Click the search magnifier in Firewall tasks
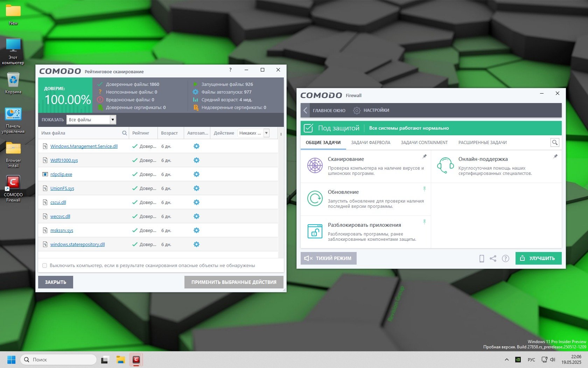The height and width of the screenshot is (368, 588). 555,143
